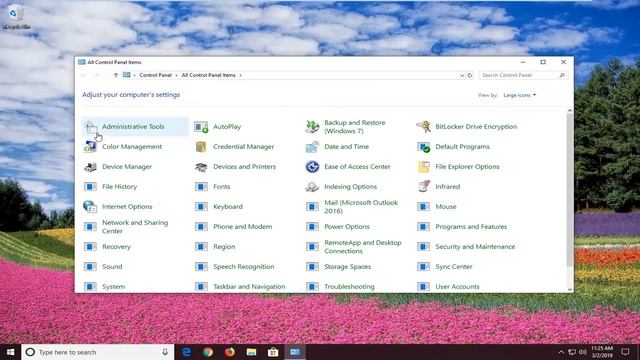
Task: Open RemoteApp and Desktop Connections link
Action: click(363, 247)
